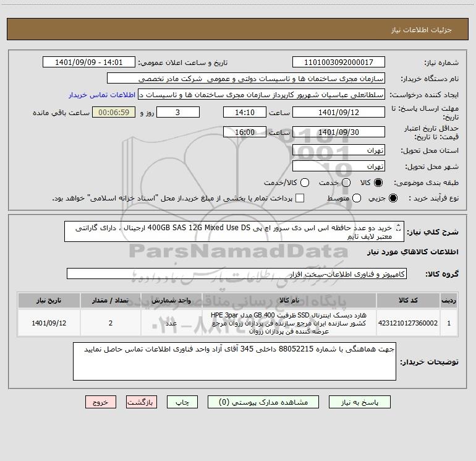The height and width of the screenshot is (461, 476).
Task: Select the خدمت radio button
Action: click(x=346, y=183)
